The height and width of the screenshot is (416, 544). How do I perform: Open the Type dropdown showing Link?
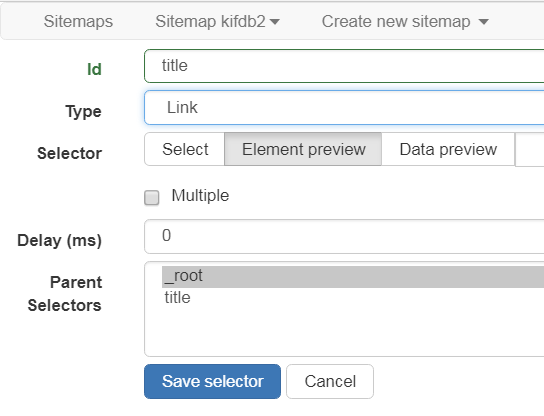tap(344, 108)
